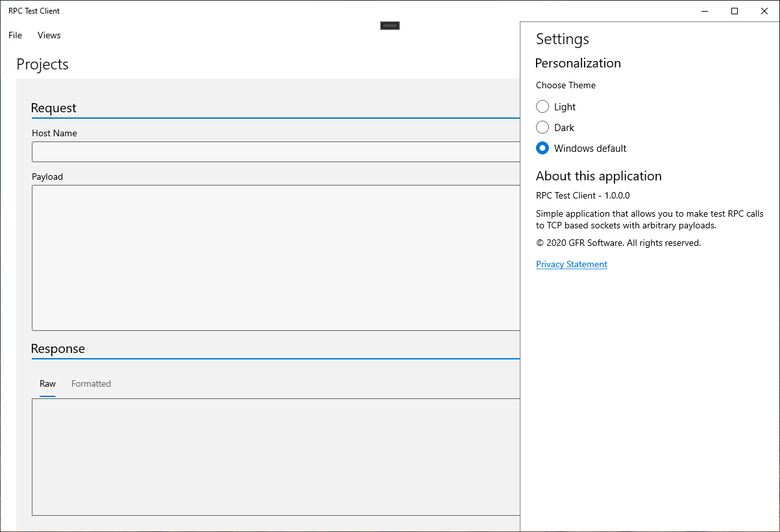Switch to the Raw response tab

47,383
